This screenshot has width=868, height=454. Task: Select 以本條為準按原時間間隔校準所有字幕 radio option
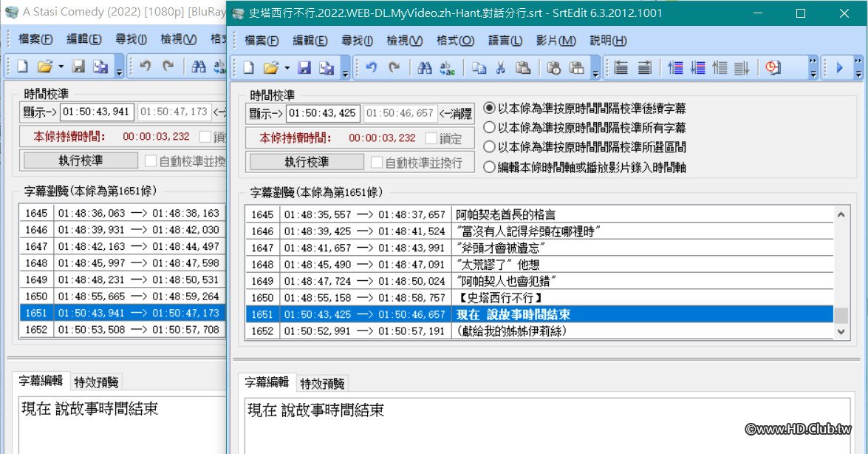584,127
